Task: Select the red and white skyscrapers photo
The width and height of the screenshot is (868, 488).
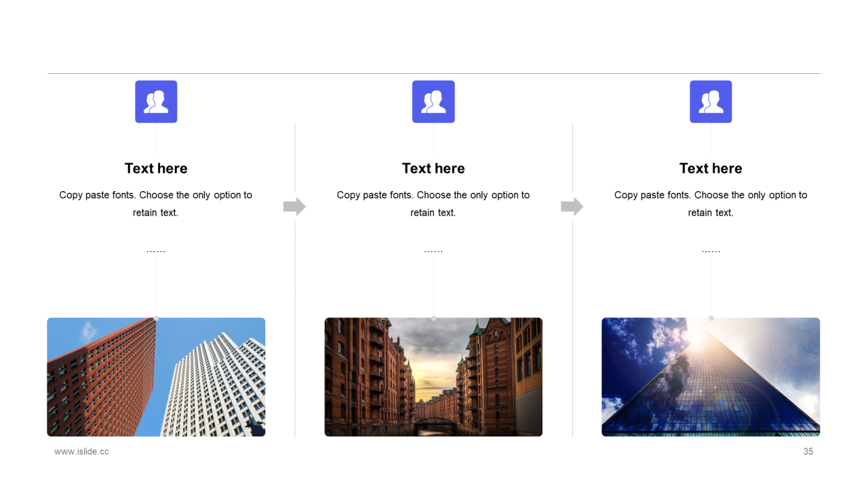Action: [156, 377]
